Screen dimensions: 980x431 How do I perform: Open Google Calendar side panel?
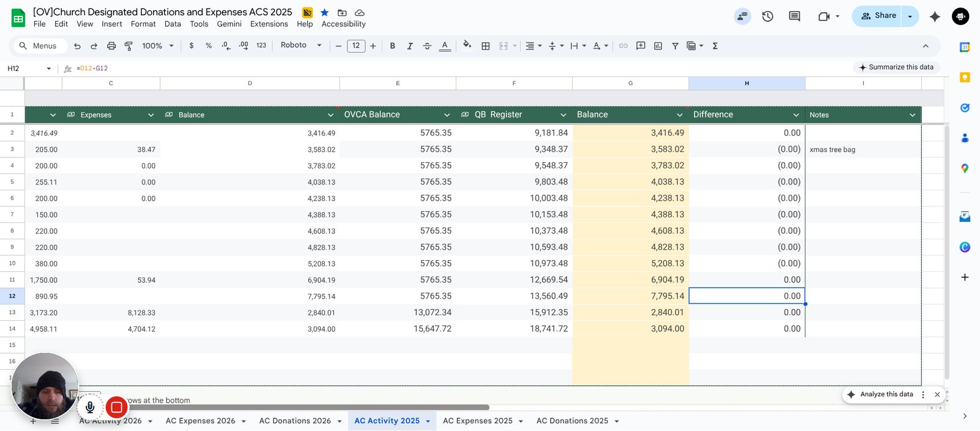965,47
